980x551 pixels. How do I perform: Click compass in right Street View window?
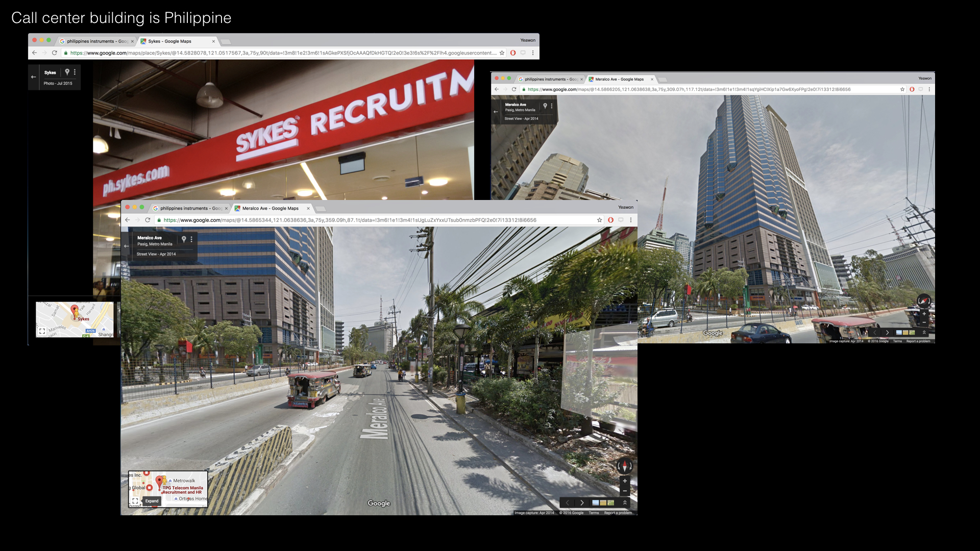924,300
